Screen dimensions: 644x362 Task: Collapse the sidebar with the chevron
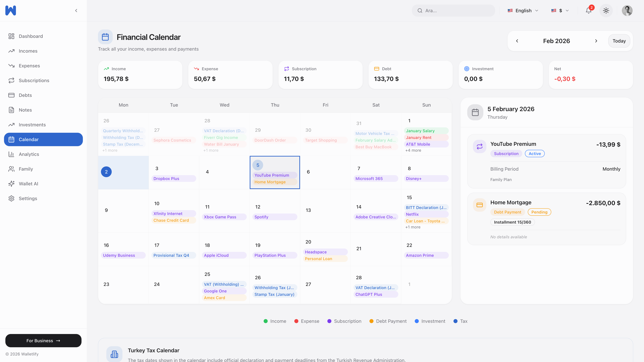76,11
